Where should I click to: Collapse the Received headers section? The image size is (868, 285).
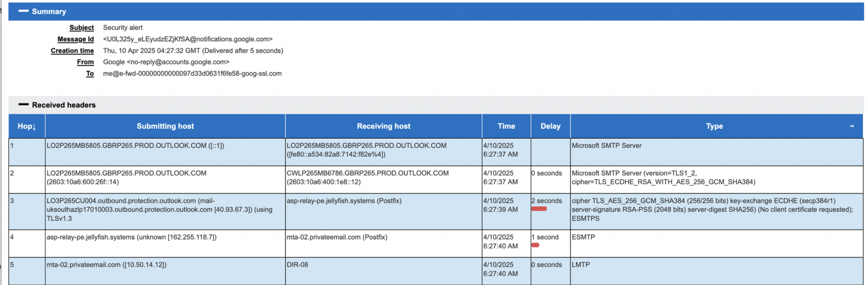[24, 105]
